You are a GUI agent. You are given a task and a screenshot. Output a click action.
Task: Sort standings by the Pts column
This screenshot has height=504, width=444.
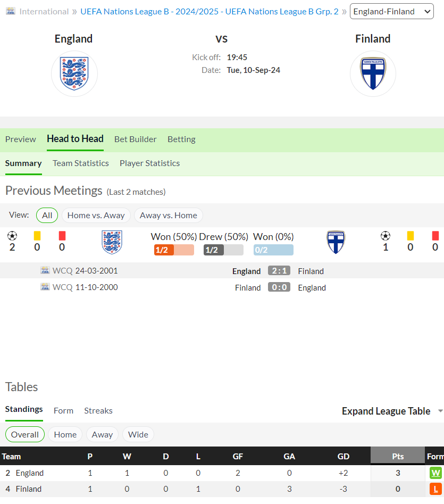point(397,456)
